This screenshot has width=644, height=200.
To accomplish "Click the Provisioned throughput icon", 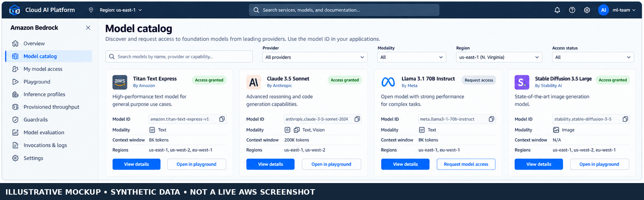I will click(x=15, y=107).
